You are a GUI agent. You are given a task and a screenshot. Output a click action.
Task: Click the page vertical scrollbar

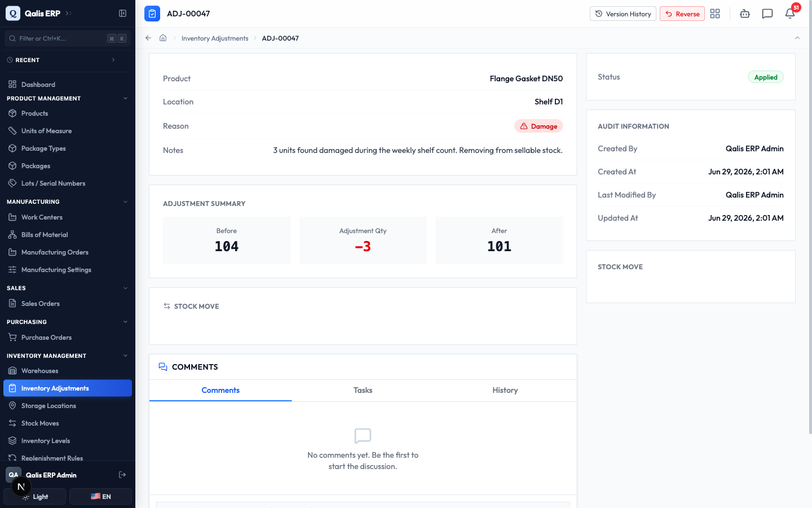pos(810,217)
